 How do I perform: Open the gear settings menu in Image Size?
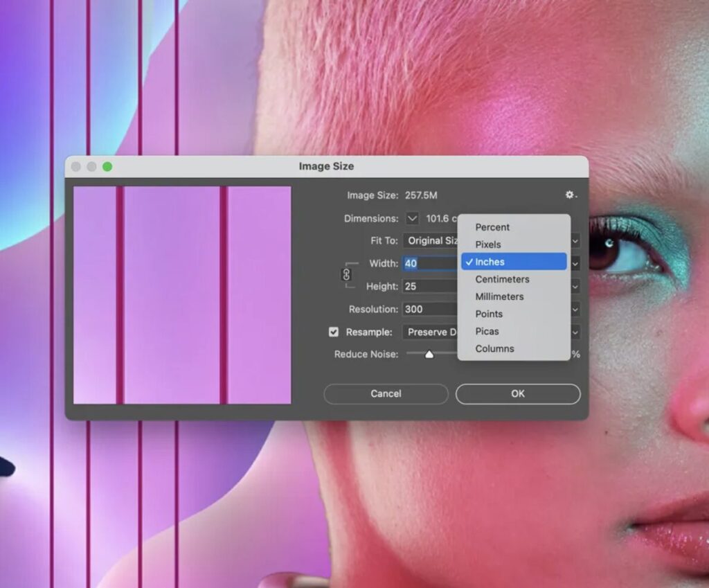click(x=570, y=195)
